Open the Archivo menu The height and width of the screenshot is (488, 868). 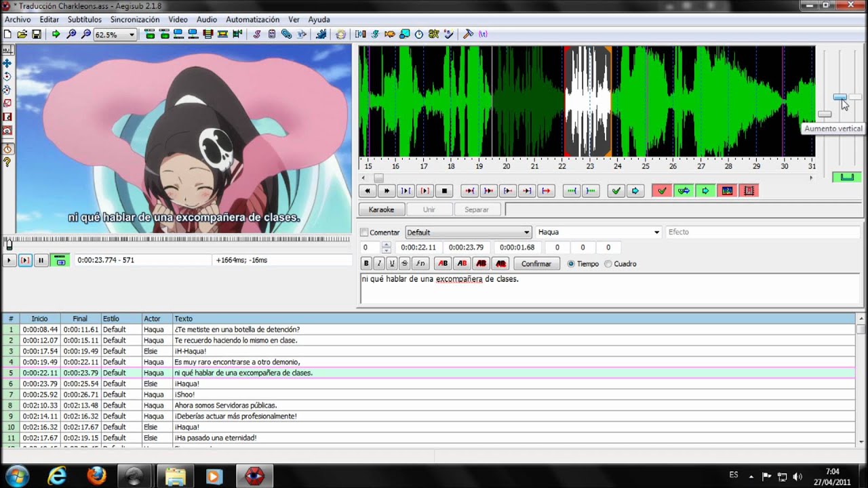click(x=18, y=20)
